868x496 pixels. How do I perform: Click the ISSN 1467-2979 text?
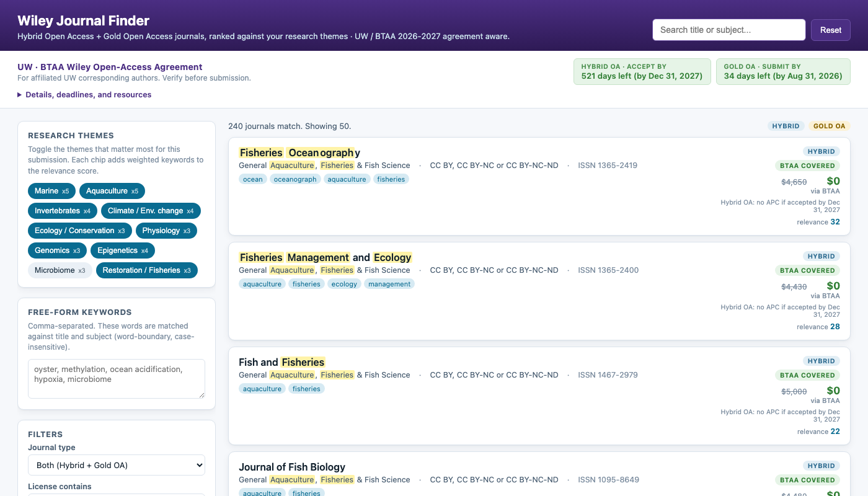(608, 375)
